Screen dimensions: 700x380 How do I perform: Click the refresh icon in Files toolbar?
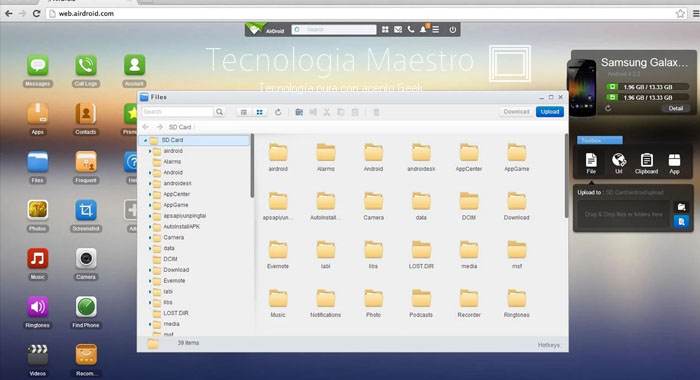[278, 112]
